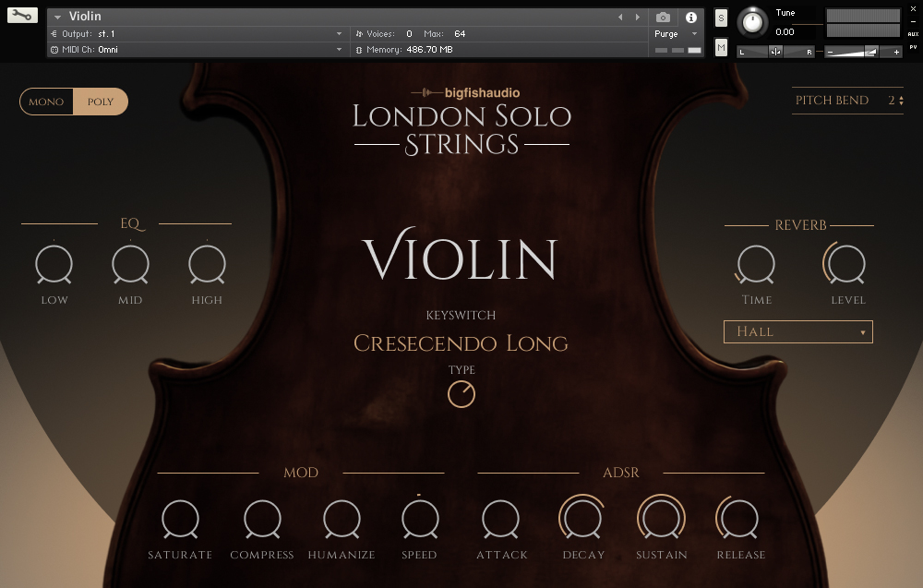Open the instrument info icon
The image size is (923, 588).
pyautogui.click(x=691, y=17)
